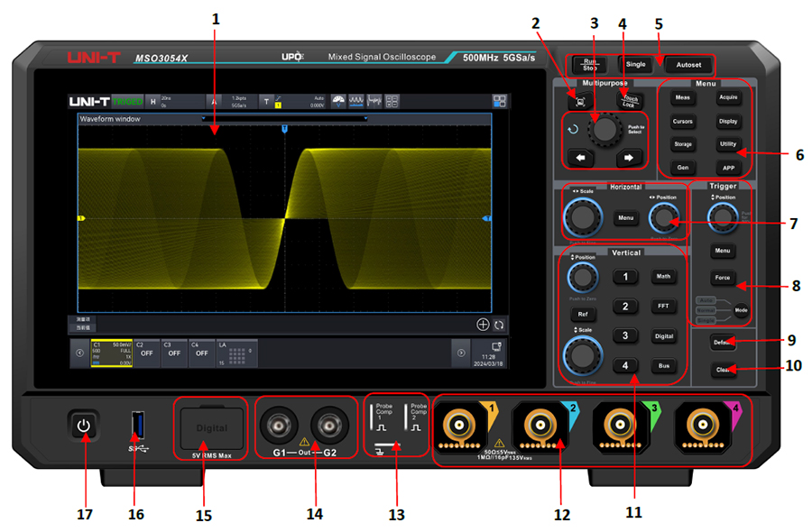Tap the right scroll arrow beside the clock
This screenshot has width=812, height=532.
[461, 353]
